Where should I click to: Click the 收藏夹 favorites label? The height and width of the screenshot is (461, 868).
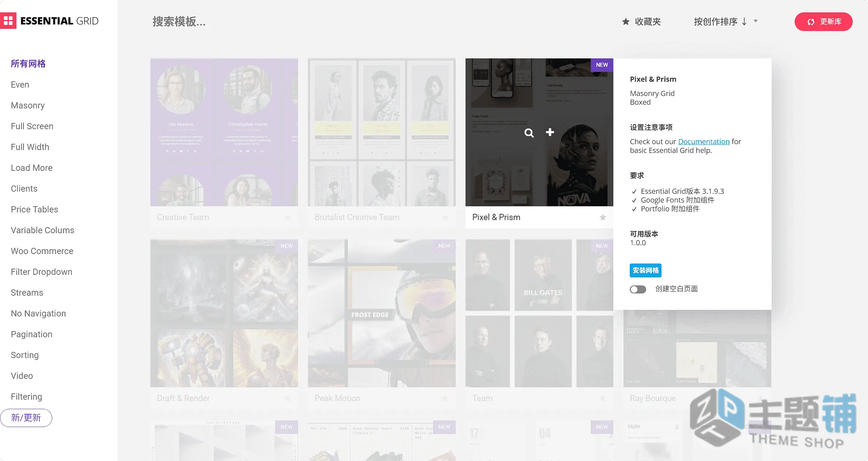[x=648, y=22]
